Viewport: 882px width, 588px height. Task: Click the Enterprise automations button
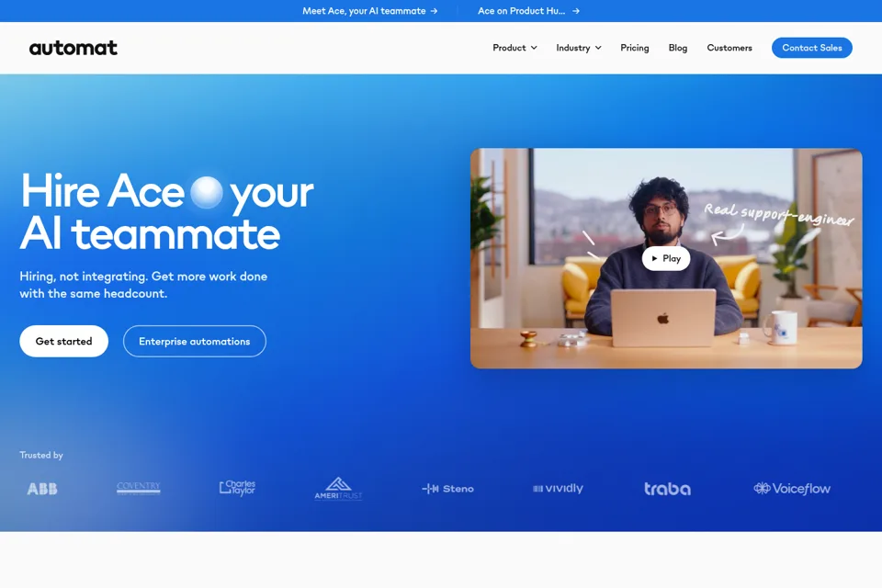195,341
